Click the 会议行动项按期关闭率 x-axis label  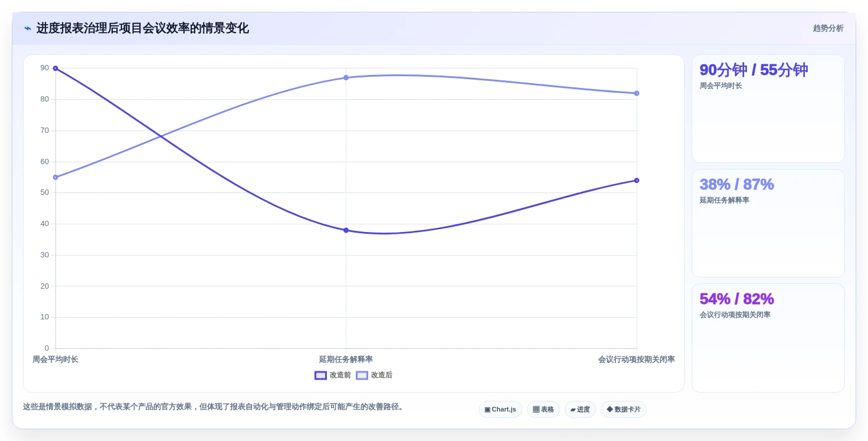[x=637, y=360]
